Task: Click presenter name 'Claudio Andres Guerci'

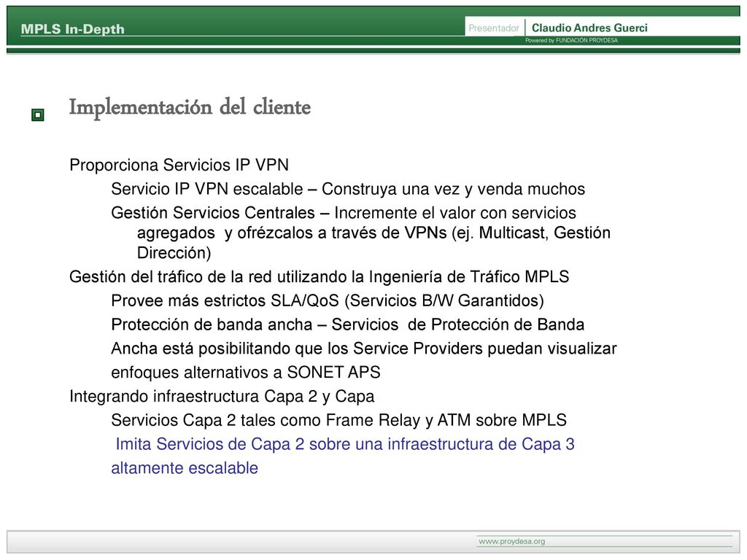Action: coord(589,28)
